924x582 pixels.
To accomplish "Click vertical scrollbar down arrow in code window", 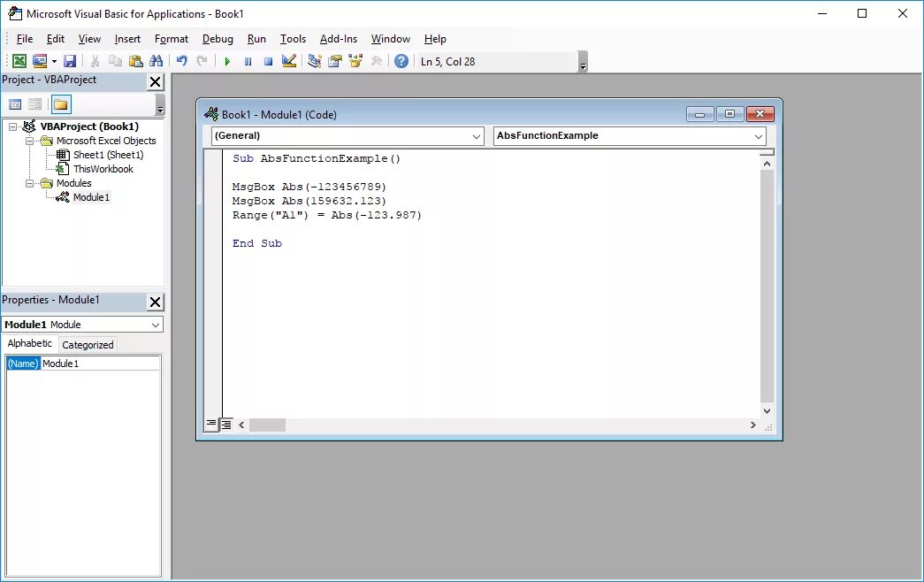I will click(767, 411).
